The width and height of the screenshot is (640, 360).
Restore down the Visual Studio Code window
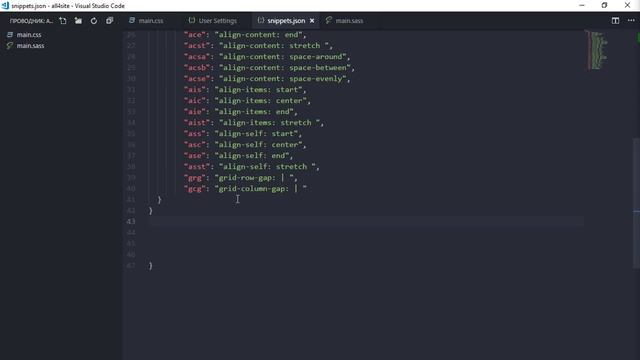click(x=604, y=5)
